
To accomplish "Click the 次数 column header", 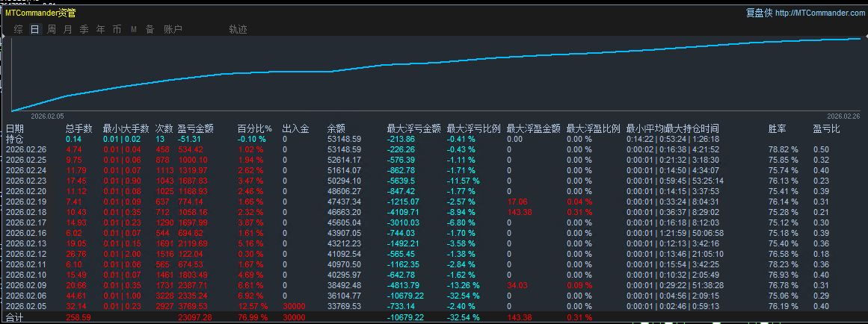I will click(x=164, y=129).
